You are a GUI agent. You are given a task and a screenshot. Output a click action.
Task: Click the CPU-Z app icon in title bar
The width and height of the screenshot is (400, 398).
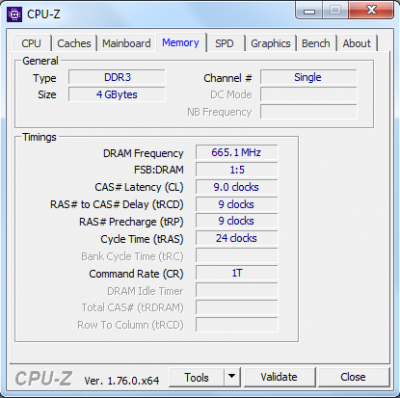[14, 14]
